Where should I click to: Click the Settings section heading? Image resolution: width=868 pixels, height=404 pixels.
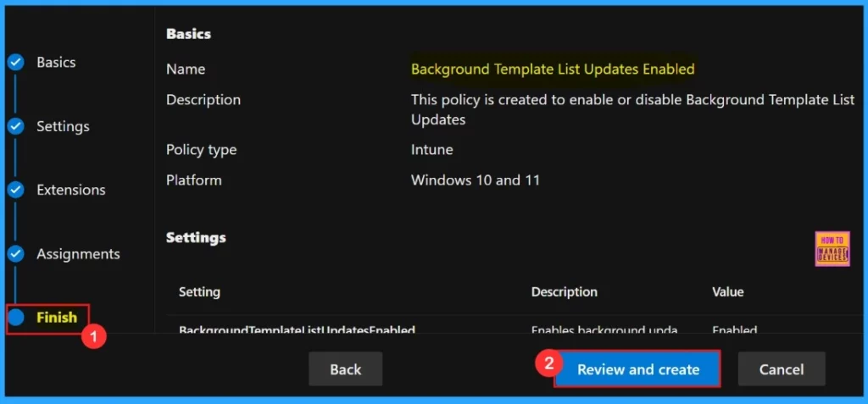point(196,238)
